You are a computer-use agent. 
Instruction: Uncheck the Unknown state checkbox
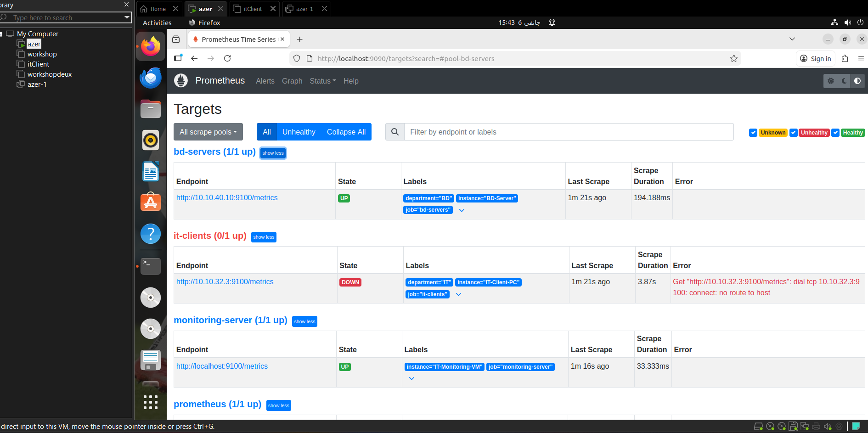[753, 133]
